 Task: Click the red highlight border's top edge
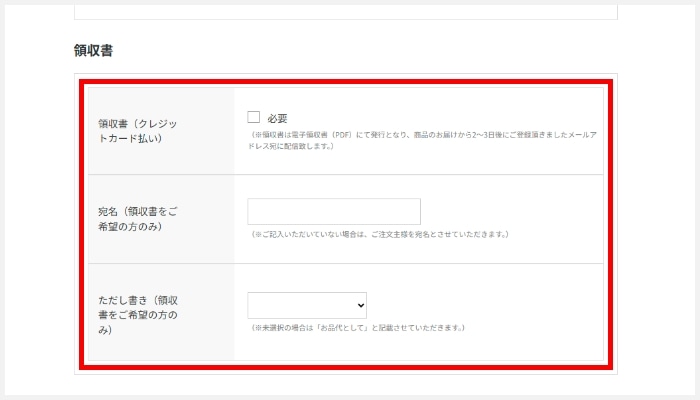click(x=345, y=79)
